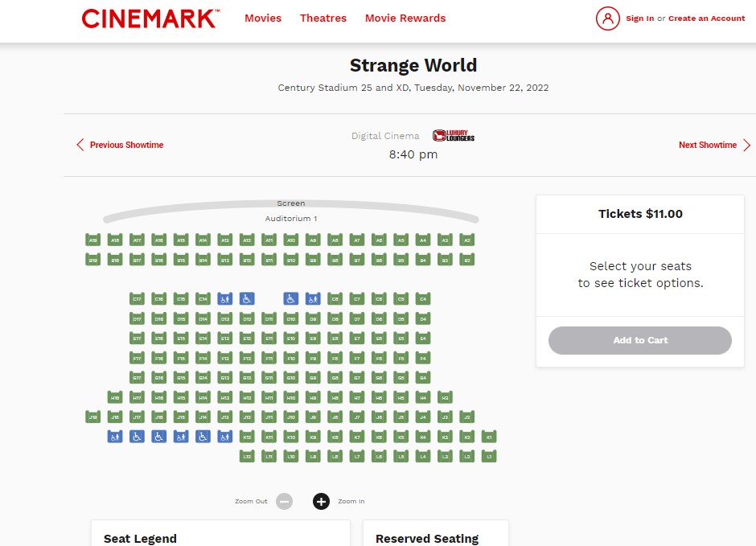Click the Zoom Out minus icon
This screenshot has width=756, height=546.
pyautogui.click(x=284, y=502)
